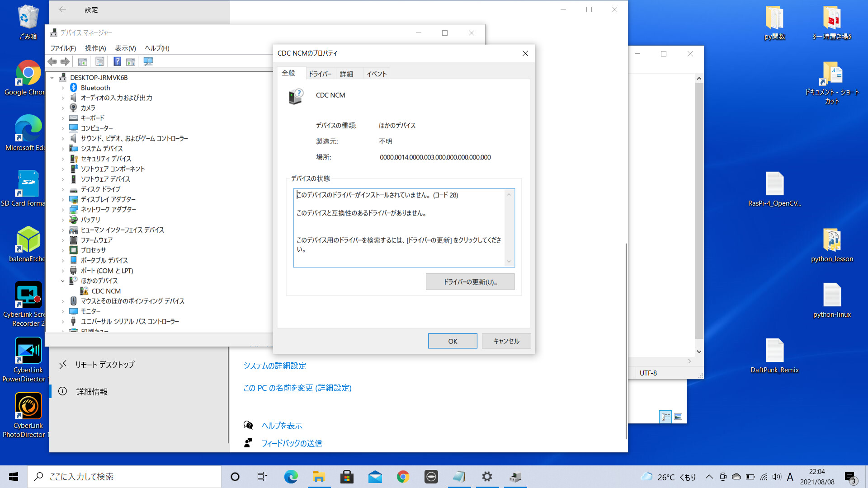
Task: Expand the ネットワーク アダプター category
Action: pyautogui.click(x=63, y=210)
